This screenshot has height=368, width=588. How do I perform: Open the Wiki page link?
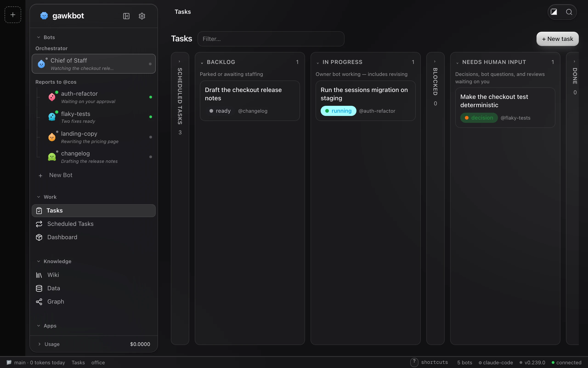click(x=94, y=275)
